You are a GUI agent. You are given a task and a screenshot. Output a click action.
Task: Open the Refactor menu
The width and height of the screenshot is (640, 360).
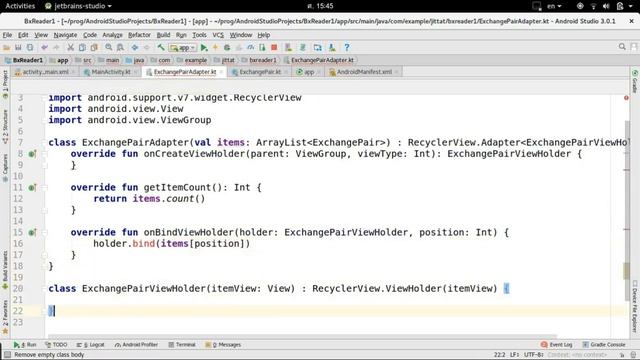point(139,35)
